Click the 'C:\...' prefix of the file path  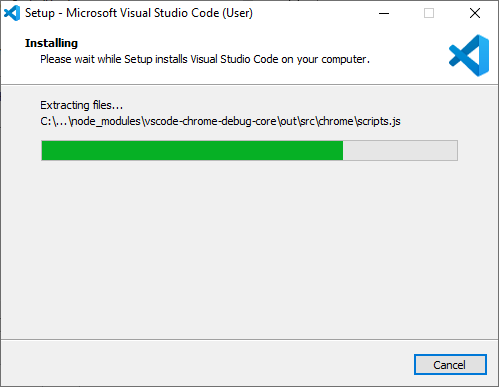[x=55, y=121]
